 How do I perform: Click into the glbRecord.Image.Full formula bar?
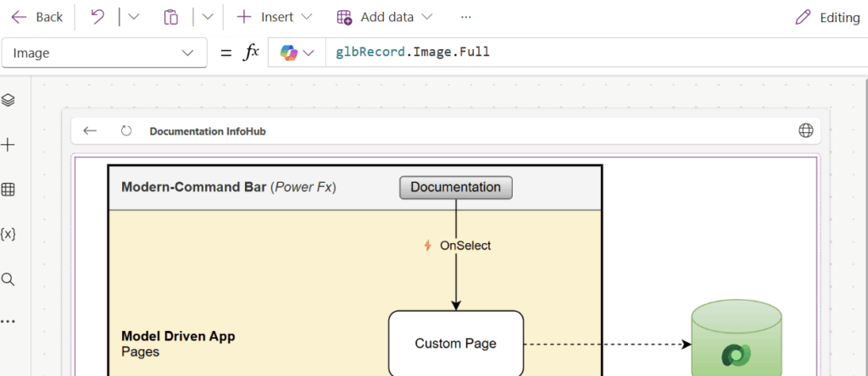593,53
